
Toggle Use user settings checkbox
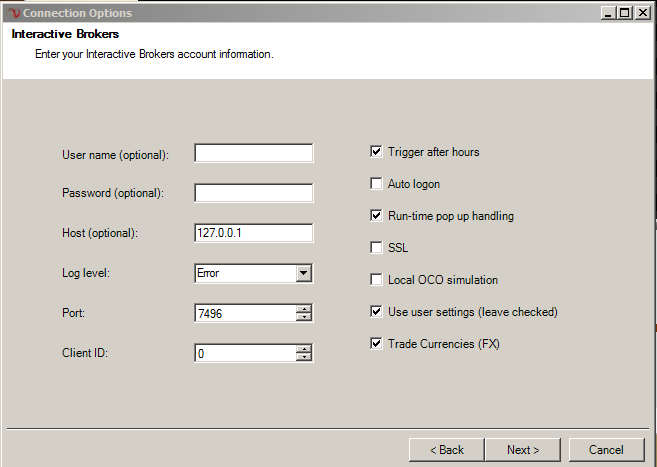(376, 312)
